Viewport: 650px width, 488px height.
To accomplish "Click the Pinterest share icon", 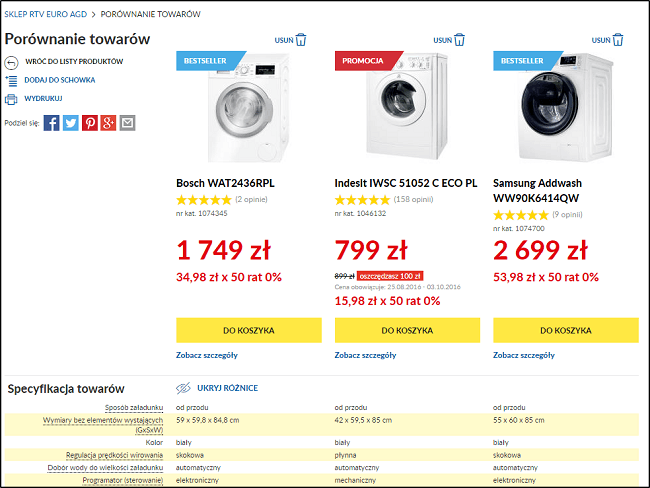I will click(x=90, y=123).
